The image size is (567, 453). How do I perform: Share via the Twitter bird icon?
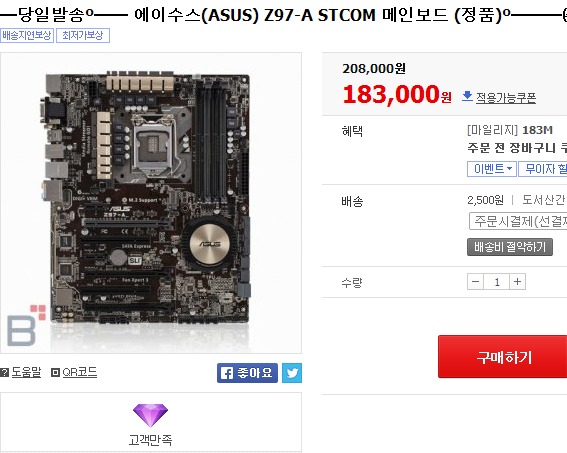[292, 373]
